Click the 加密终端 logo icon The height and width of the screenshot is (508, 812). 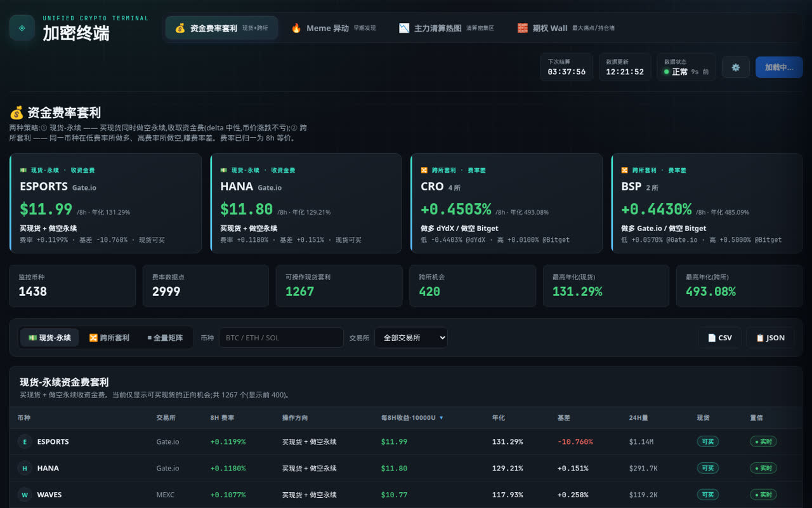point(22,28)
